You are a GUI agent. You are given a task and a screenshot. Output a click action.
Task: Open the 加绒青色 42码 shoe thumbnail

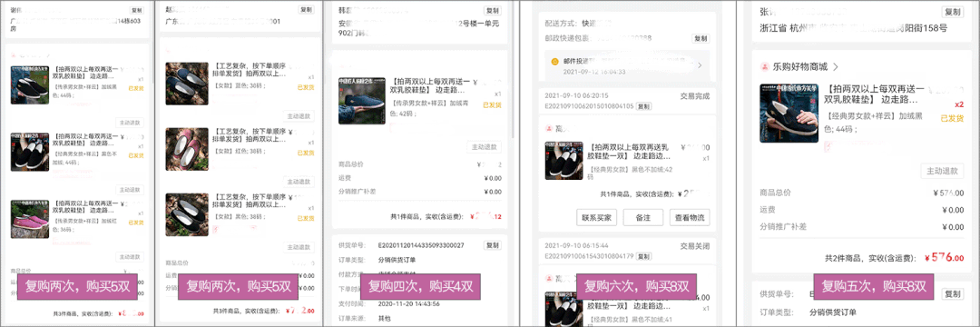362,101
